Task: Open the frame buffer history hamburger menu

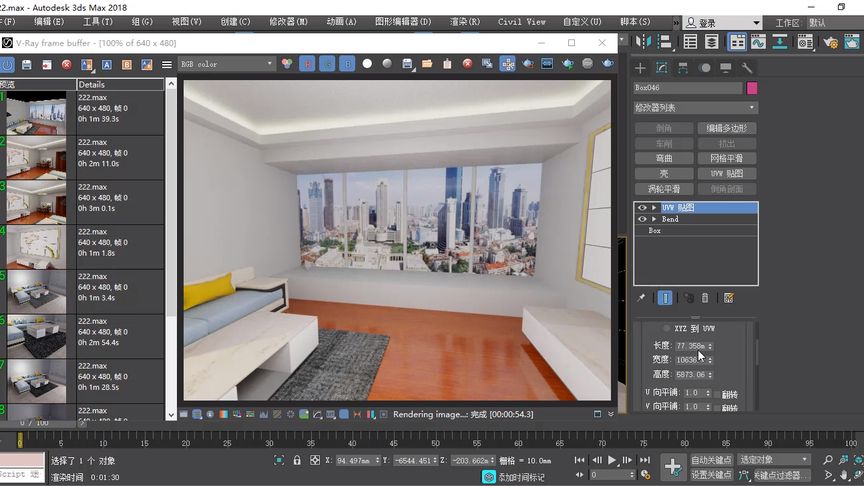Action: click(x=167, y=64)
